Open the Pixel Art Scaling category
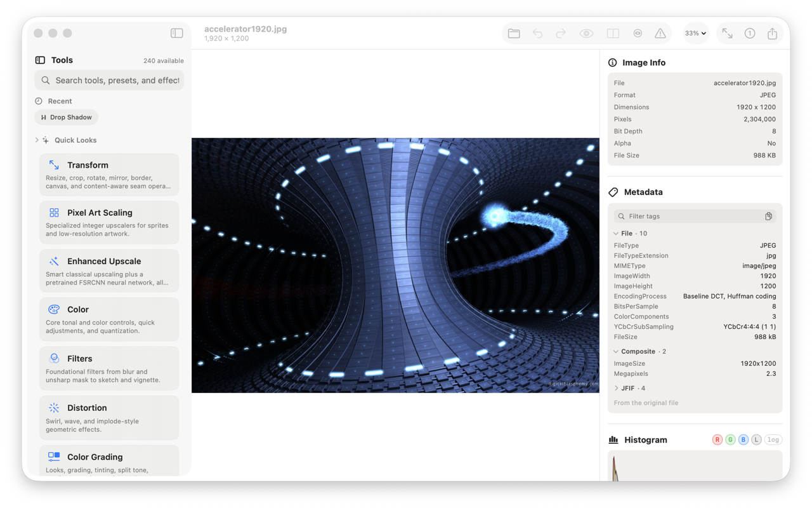The width and height of the screenshot is (812, 508). coord(109,222)
